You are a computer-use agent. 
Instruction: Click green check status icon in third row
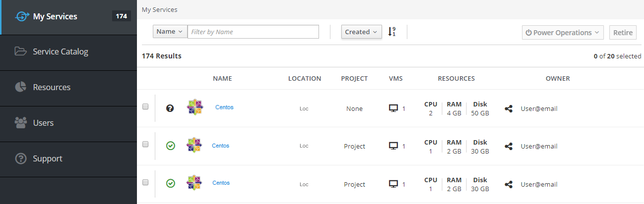pos(171,184)
